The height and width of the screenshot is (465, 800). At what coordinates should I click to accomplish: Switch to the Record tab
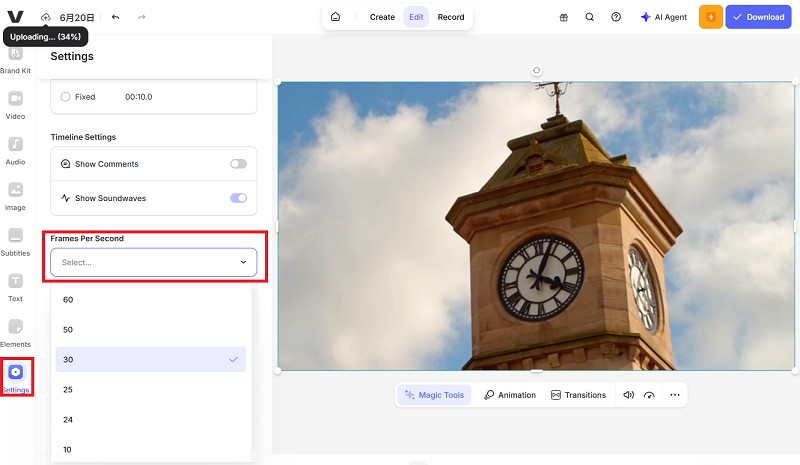pos(450,17)
